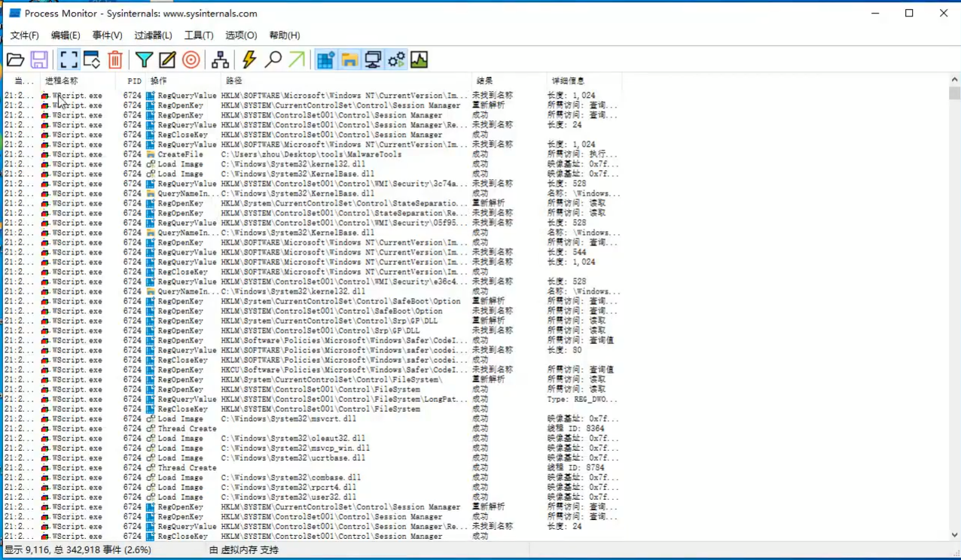Toggle Show Network Activity icon
Screen dimensions: 961x560
(x=373, y=59)
